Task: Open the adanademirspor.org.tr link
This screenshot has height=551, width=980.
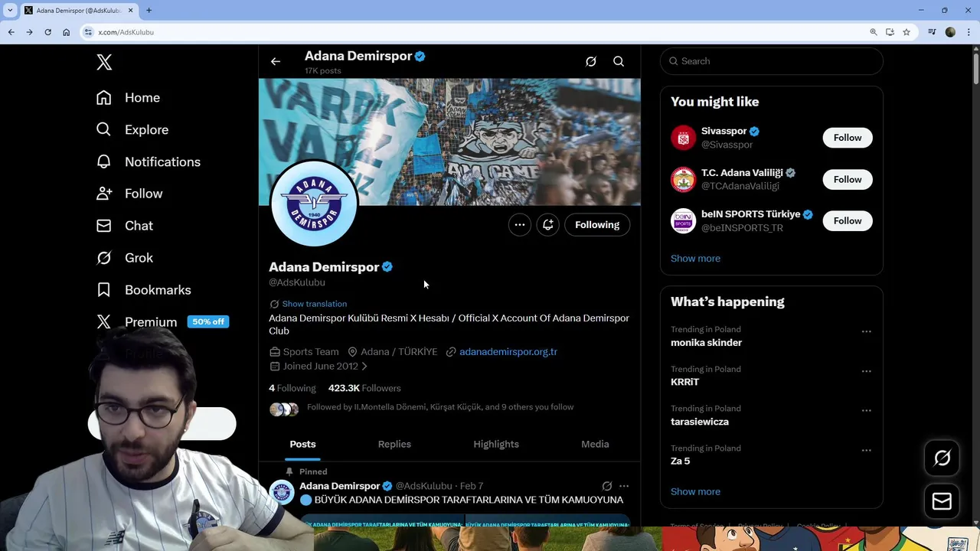Action: point(508,352)
